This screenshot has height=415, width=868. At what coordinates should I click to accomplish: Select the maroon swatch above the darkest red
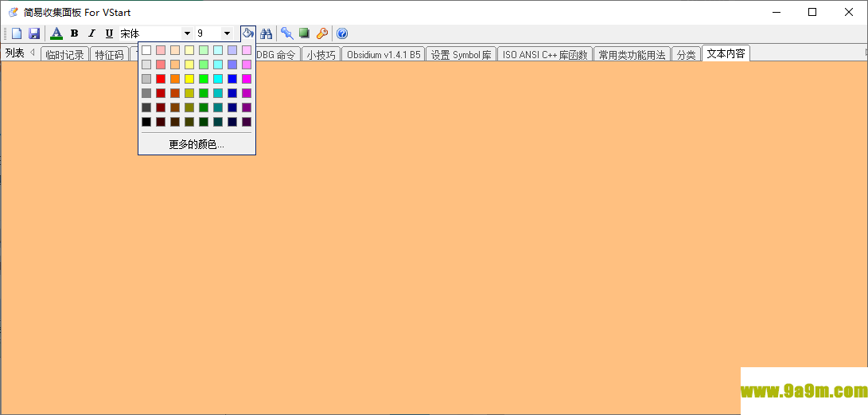tap(161, 108)
